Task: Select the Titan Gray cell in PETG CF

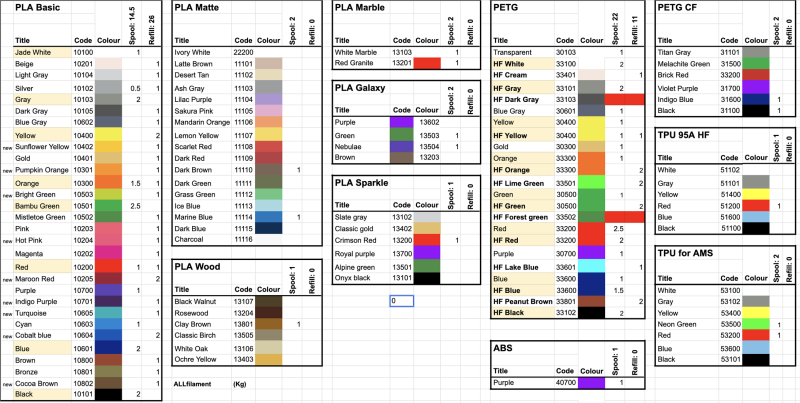Action: 687,52
